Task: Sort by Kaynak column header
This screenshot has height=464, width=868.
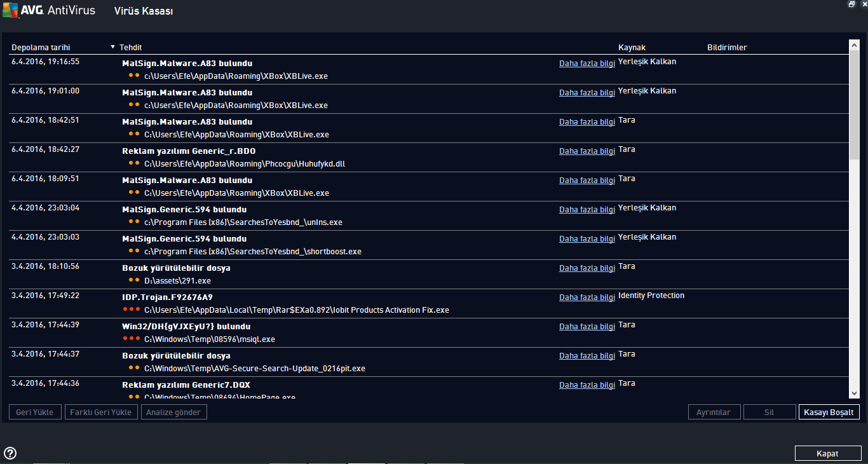Action: click(632, 48)
